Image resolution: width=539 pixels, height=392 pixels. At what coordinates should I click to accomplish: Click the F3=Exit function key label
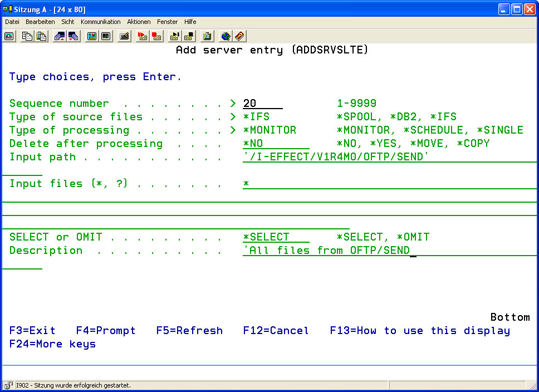[x=32, y=331]
